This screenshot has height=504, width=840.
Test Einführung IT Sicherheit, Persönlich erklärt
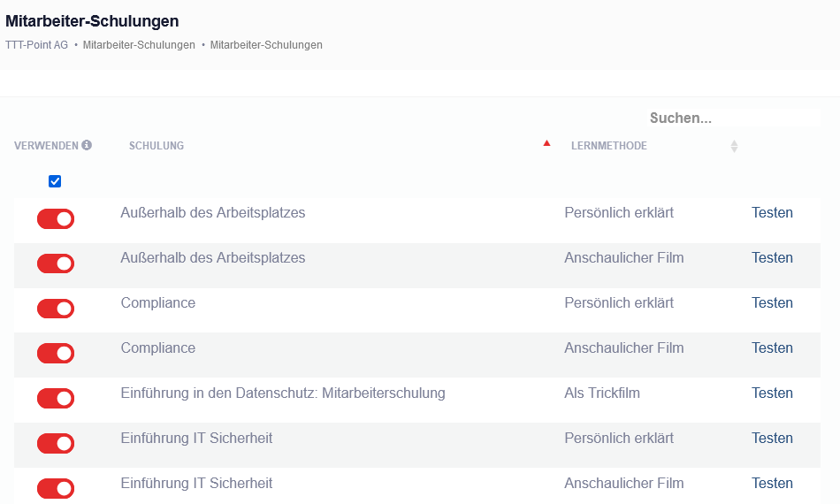[772, 439]
